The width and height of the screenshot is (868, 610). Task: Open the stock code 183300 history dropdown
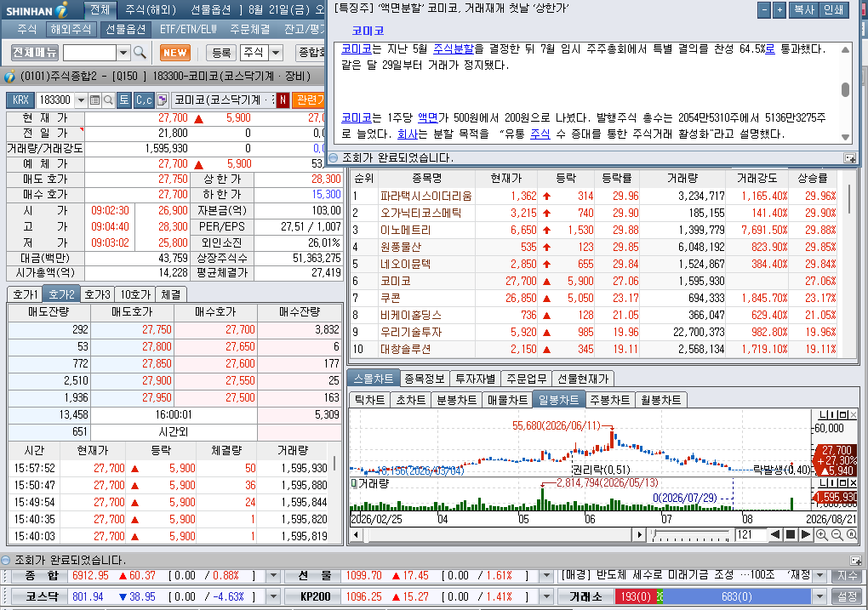pyautogui.click(x=81, y=100)
